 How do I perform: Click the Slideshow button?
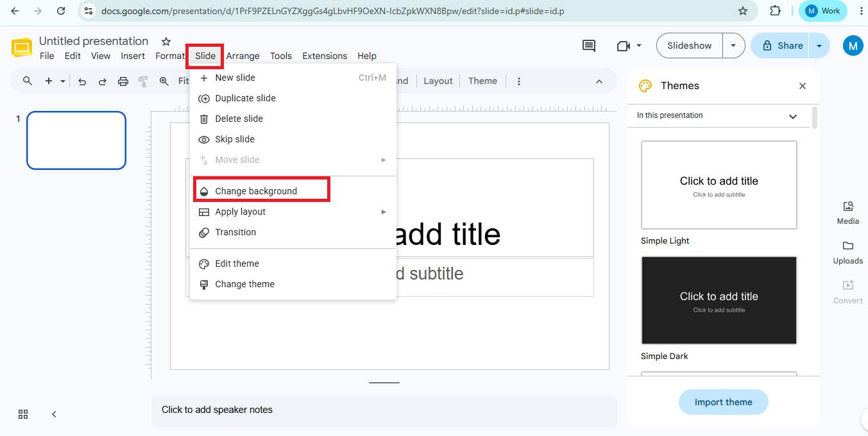tap(690, 46)
